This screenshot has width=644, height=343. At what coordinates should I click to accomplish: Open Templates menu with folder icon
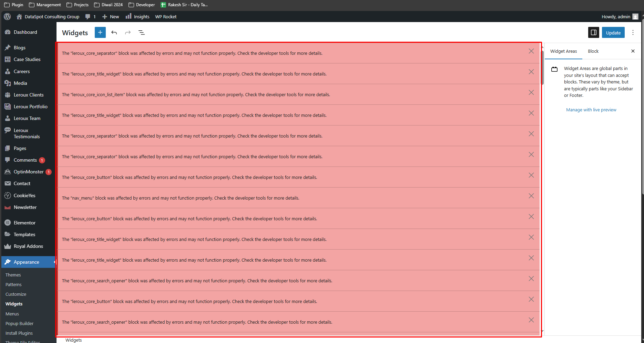(28, 234)
